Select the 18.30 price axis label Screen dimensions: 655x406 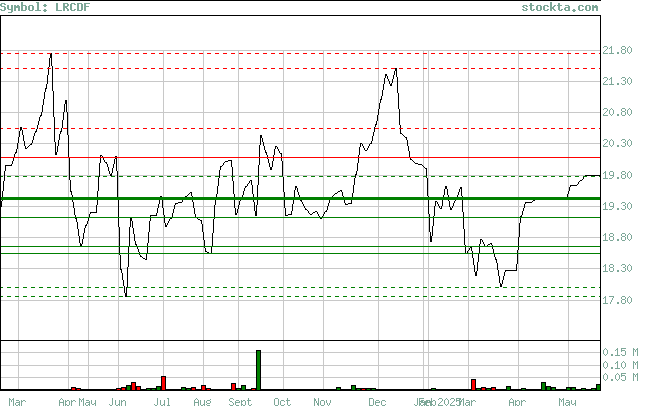617,268
